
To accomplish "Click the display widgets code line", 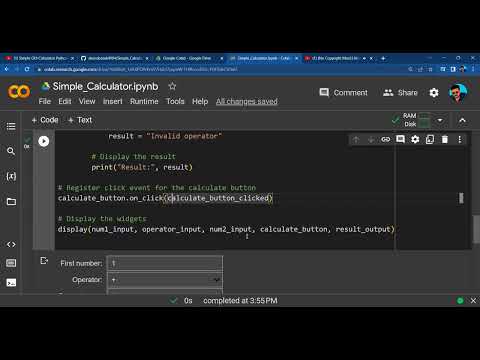I will 226,229.
